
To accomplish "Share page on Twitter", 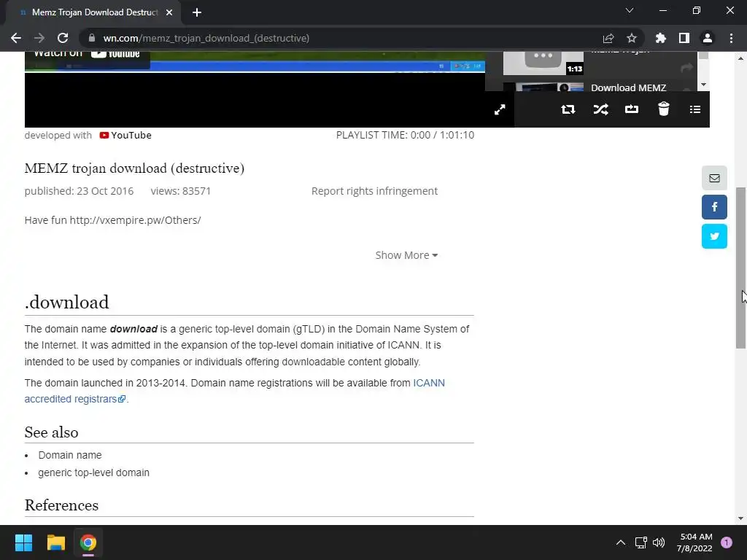I will click(714, 236).
